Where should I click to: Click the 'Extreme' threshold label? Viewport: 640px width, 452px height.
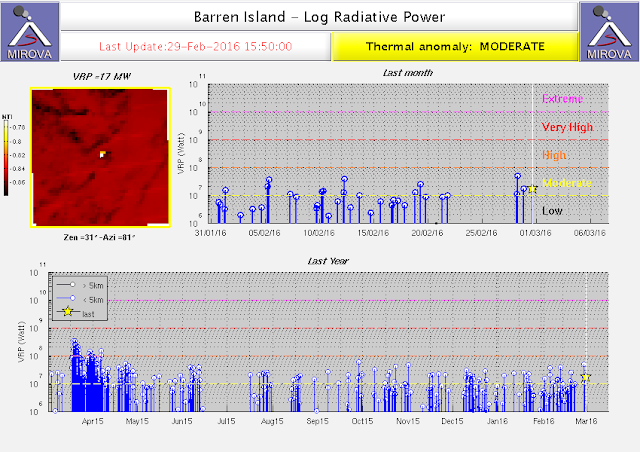pos(562,98)
